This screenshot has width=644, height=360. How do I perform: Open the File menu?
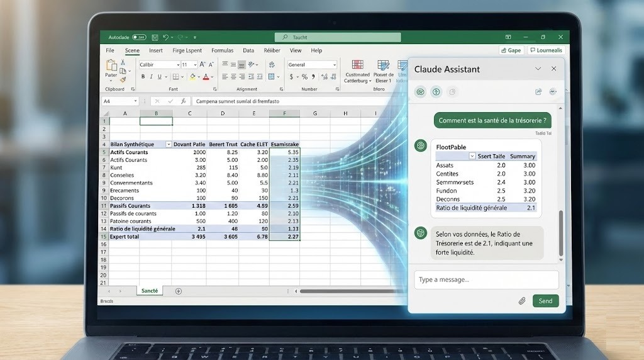click(110, 50)
